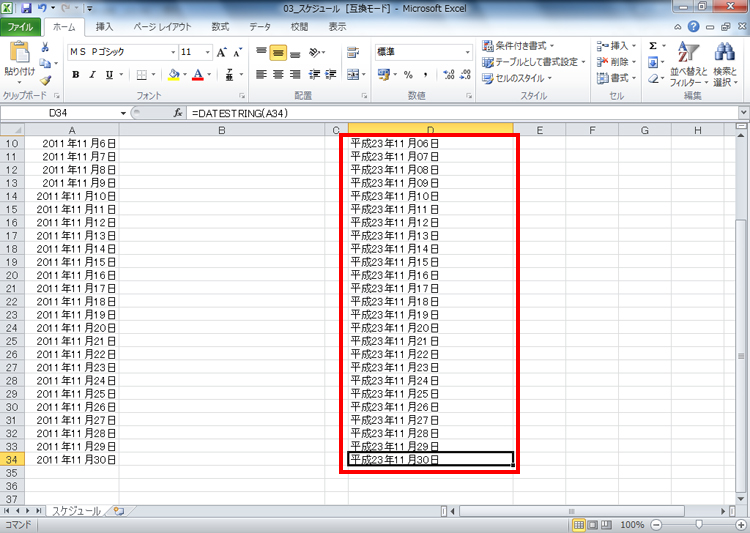This screenshot has width=750, height=533.
Task: Decrease font size with small A icon
Action: pyautogui.click(x=238, y=52)
